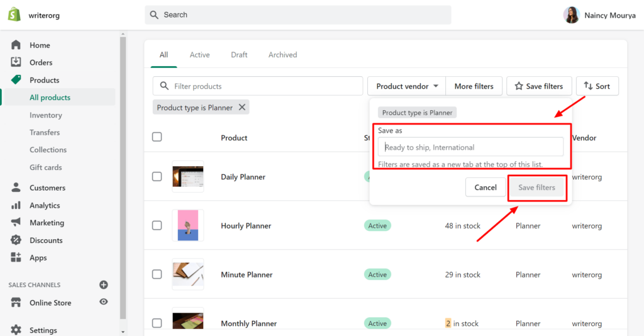The width and height of the screenshot is (644, 336).
Task: Open the Sort options
Action: point(597,86)
